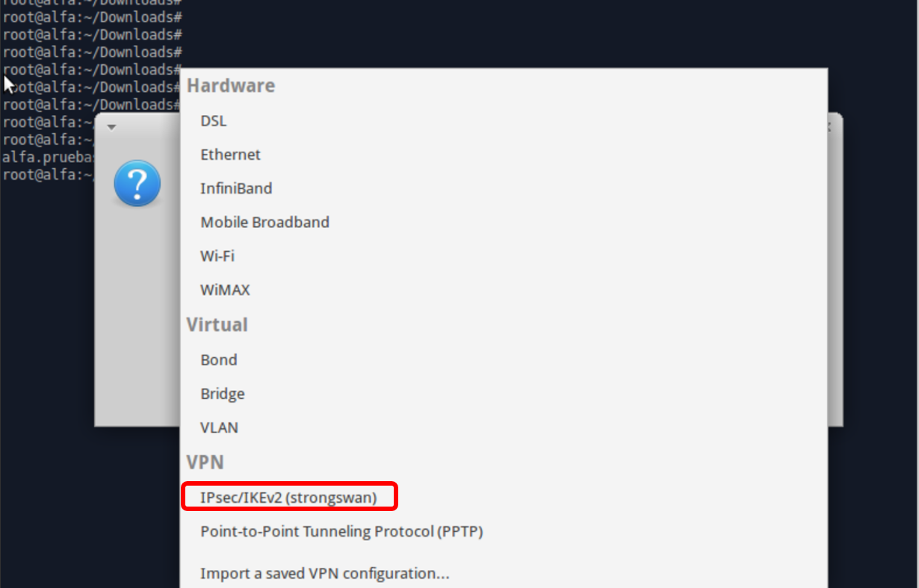This screenshot has height=588, width=919.
Task: Select VLAN connection type
Action: click(x=504, y=428)
